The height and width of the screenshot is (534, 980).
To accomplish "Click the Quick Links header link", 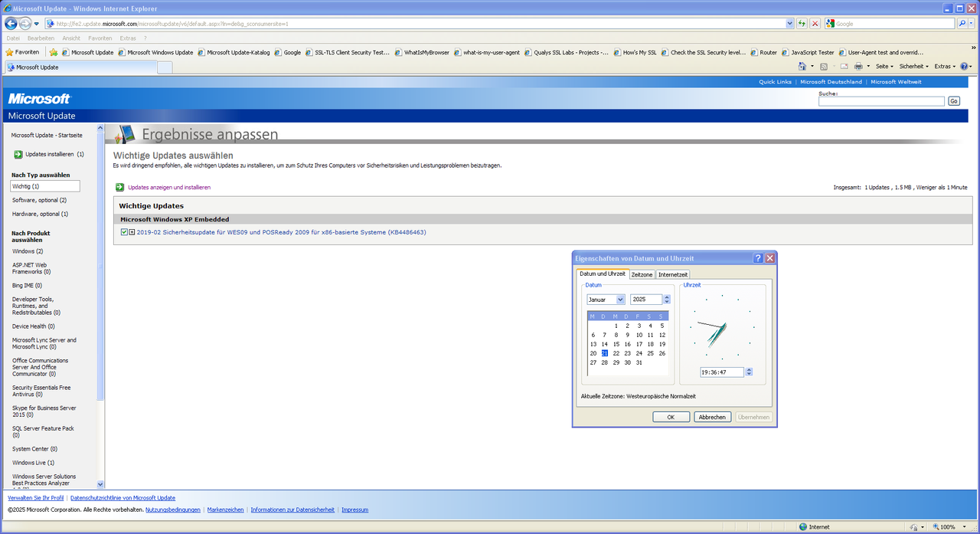I will pos(775,82).
